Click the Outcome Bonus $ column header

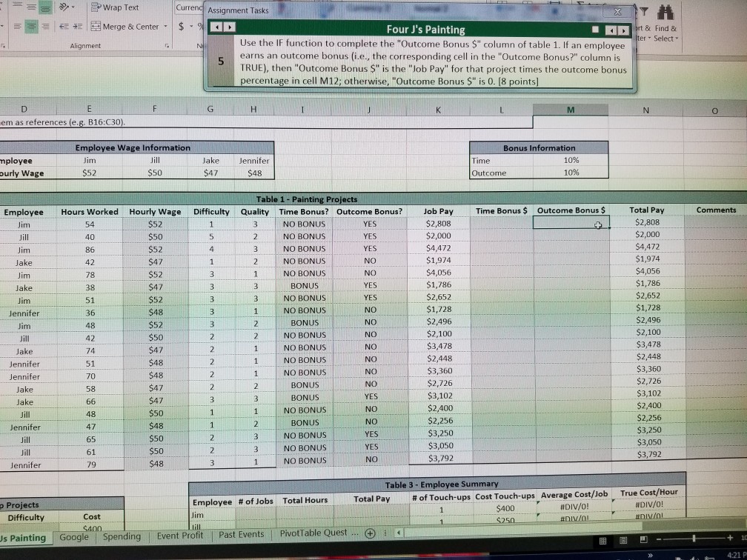[571, 210]
